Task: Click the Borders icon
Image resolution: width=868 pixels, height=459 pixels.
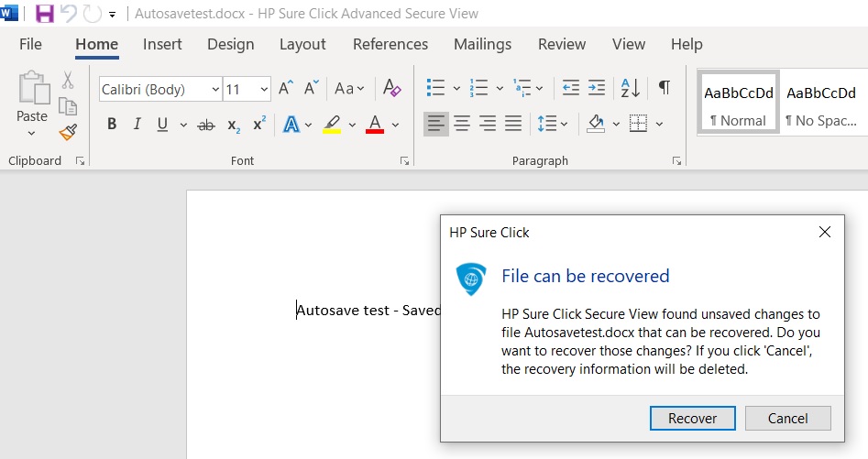Action: [638, 124]
